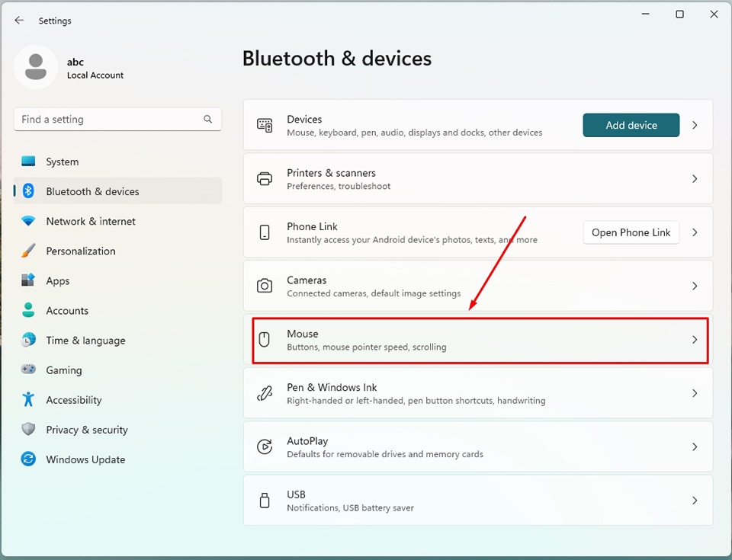Click the Add device button

[631, 125]
